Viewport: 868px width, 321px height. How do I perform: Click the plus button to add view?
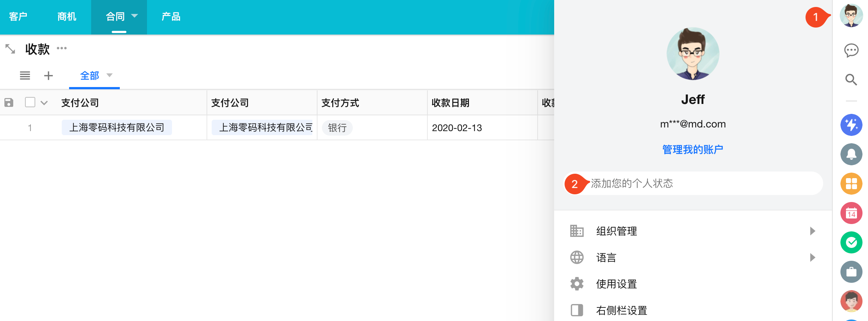point(49,76)
